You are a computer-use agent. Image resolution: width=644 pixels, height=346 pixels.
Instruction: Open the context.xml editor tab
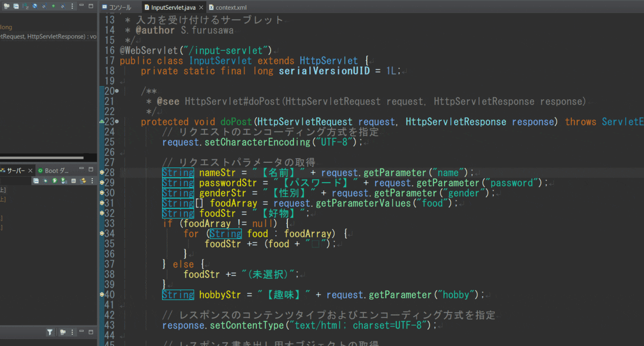pos(228,8)
